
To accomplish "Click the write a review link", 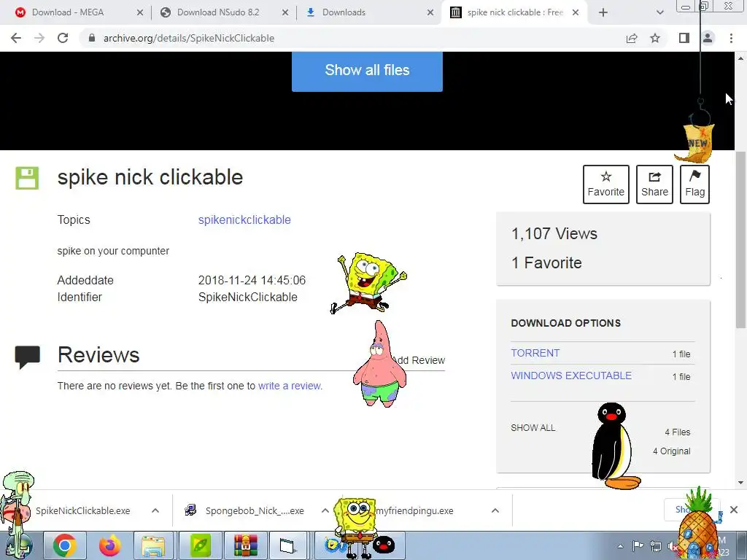I will pos(289,386).
